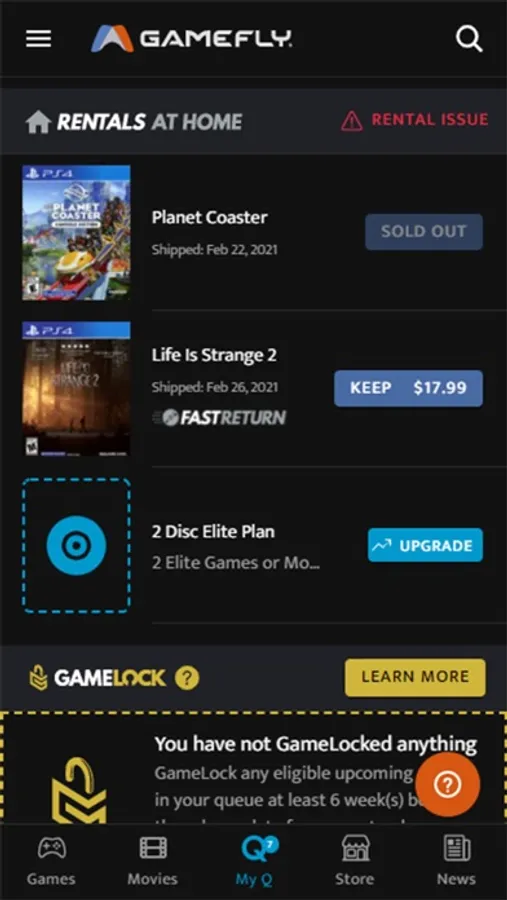Tap the Upgrade button
The height and width of the screenshot is (900, 507).
click(x=425, y=545)
